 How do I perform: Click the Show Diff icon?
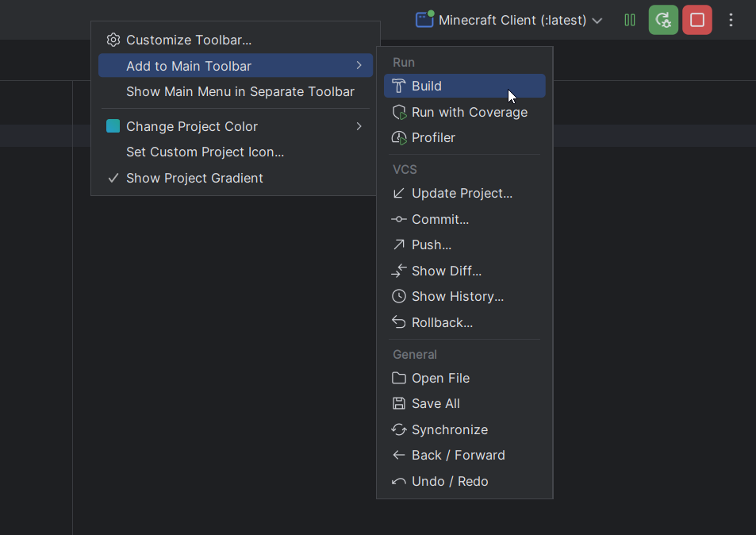tap(398, 271)
